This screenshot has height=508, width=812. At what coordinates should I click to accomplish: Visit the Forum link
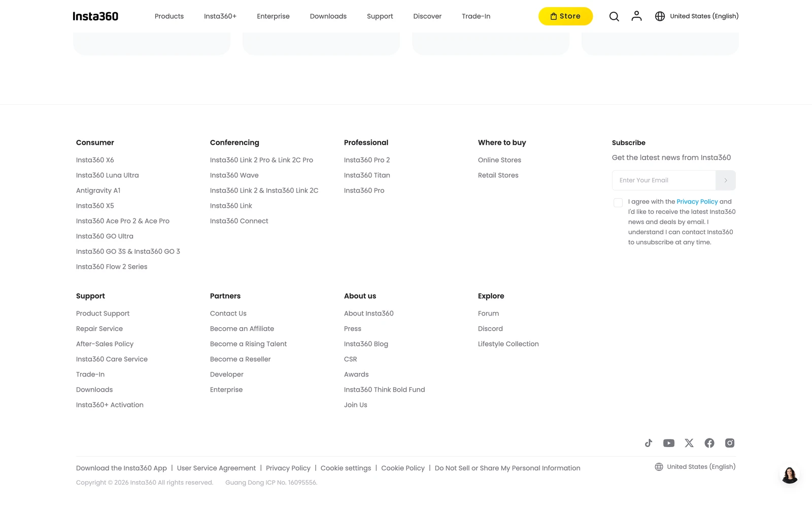coord(488,313)
